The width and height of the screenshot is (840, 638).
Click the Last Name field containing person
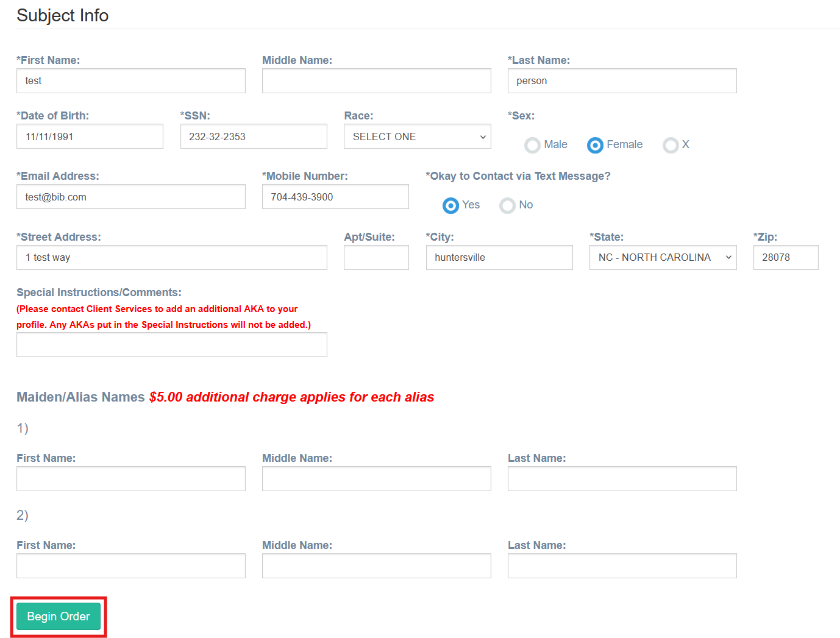tap(622, 81)
